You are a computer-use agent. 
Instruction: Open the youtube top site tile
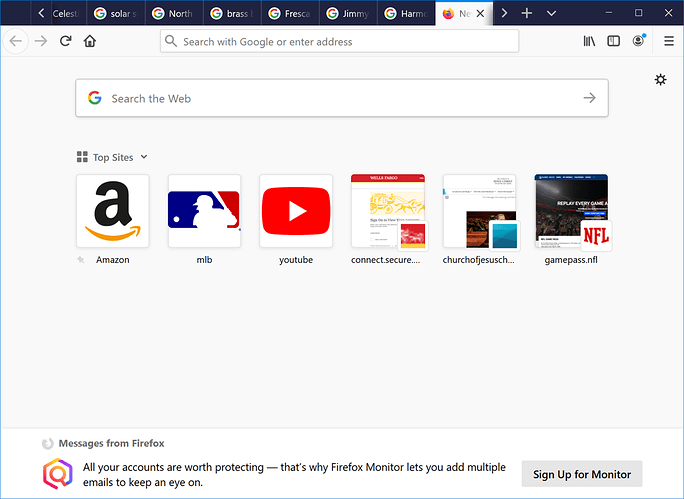pyautogui.click(x=296, y=211)
